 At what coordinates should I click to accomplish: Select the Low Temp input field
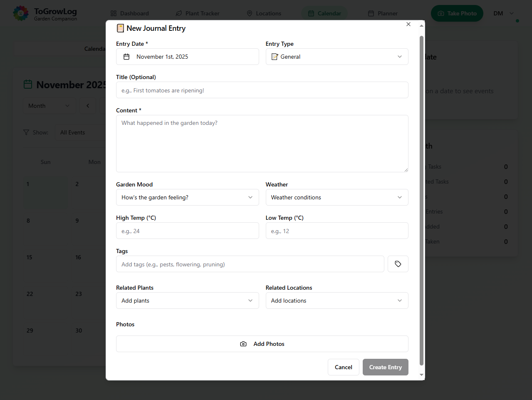(x=337, y=231)
